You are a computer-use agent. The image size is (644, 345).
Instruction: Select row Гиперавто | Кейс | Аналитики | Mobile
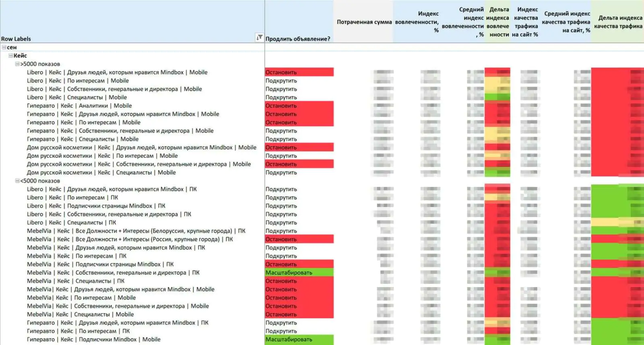79,106
